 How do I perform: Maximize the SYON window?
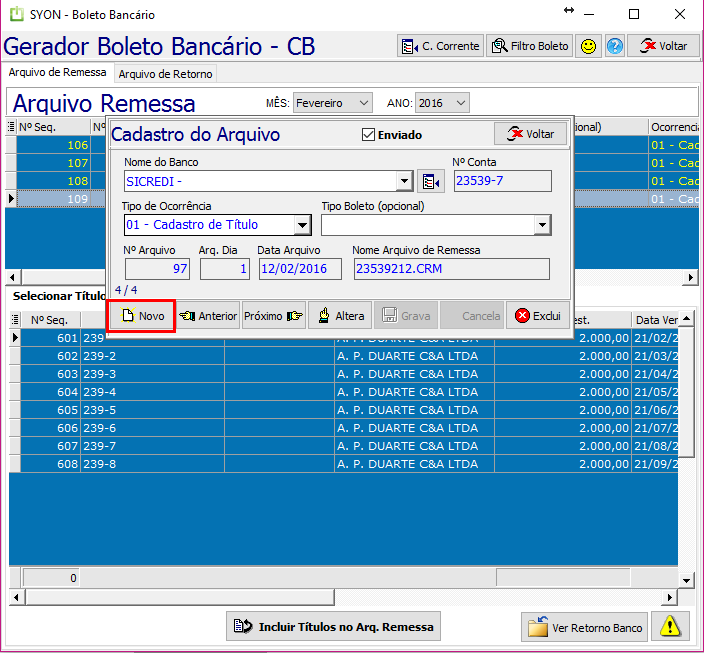click(x=634, y=14)
